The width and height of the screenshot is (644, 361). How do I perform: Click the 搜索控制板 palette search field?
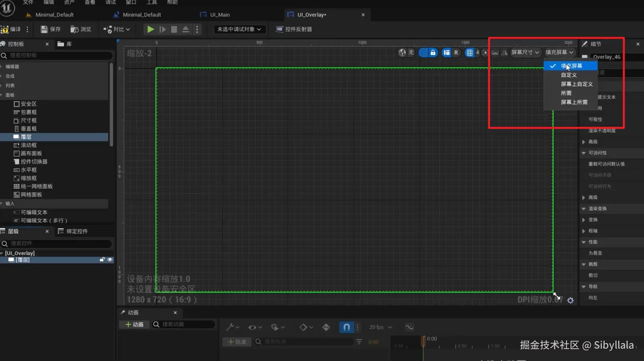(57, 55)
